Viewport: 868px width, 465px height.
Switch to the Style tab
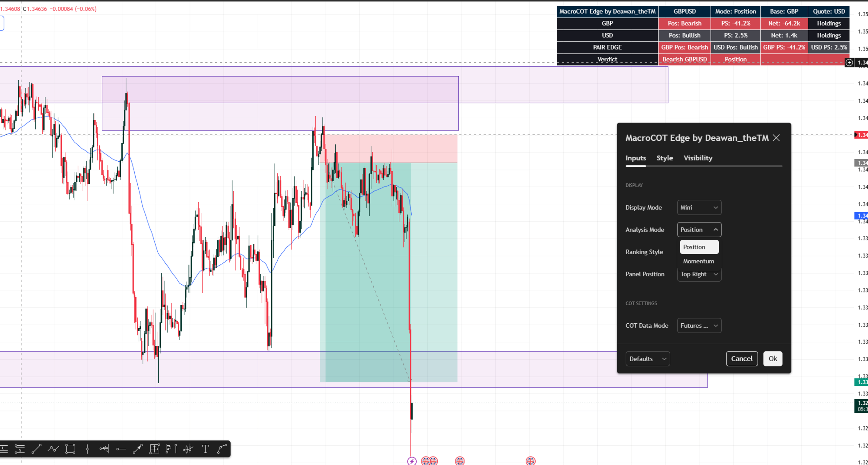(x=665, y=158)
